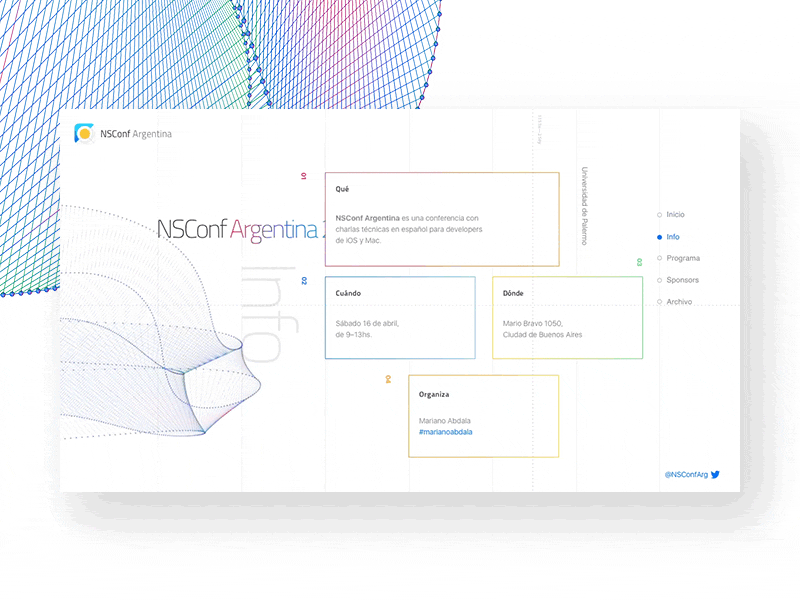Click the NSConf Argentina sun logo icon
Image resolution: width=800 pixels, height=600 pixels.
(84, 134)
